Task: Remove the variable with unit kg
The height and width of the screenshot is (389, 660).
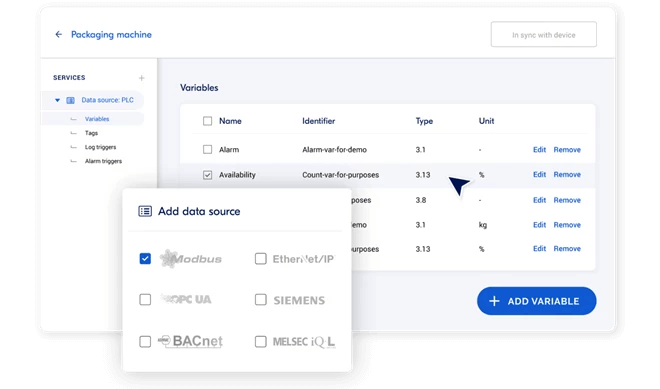Action: [567, 225]
